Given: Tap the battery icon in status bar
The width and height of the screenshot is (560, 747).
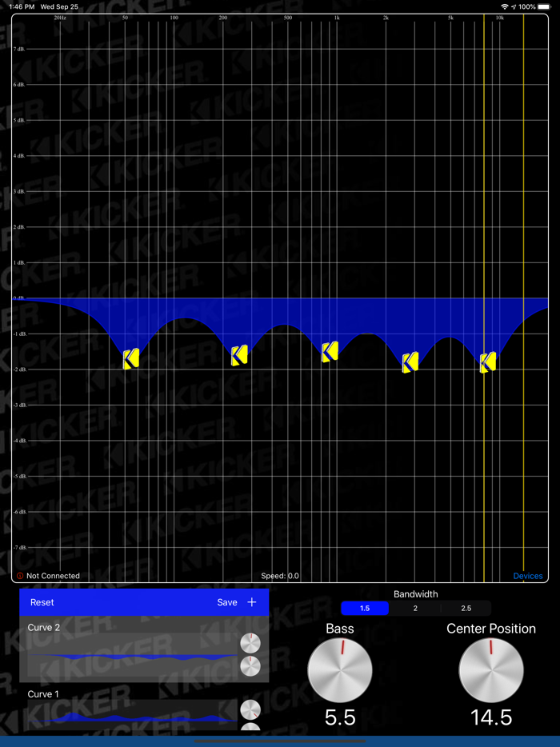Looking at the screenshot, I should [544, 6].
